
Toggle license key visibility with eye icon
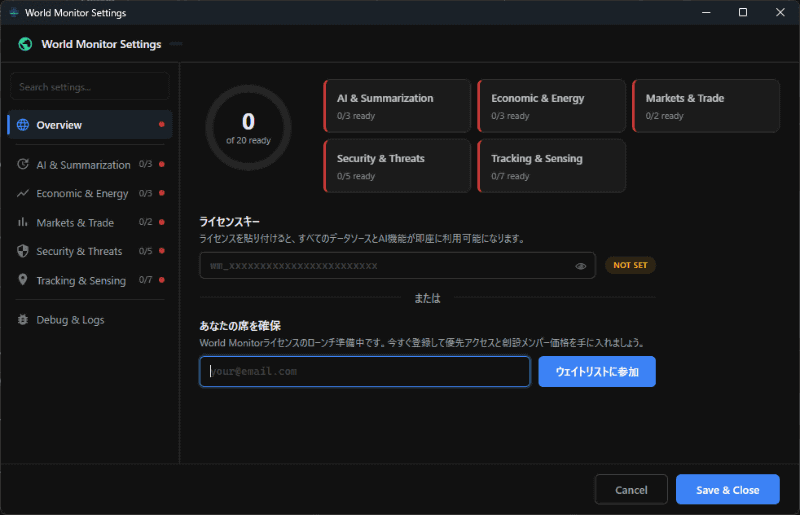pyautogui.click(x=581, y=266)
